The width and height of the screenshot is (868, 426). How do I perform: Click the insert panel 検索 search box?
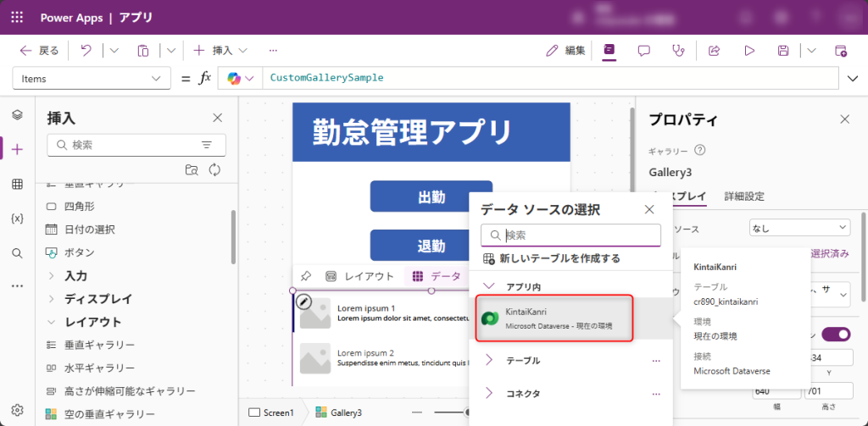pyautogui.click(x=136, y=145)
